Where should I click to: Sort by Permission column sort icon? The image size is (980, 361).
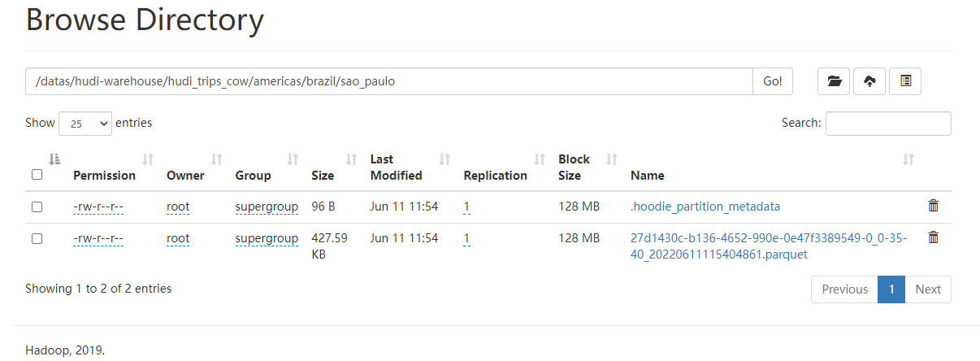(x=148, y=159)
